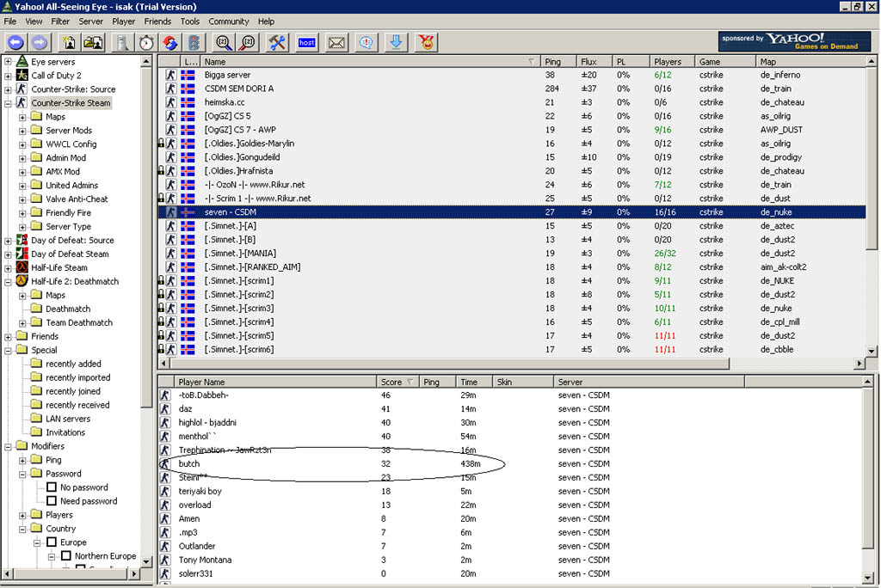Click the blue host toolbar button
881x588 pixels.
[307, 43]
